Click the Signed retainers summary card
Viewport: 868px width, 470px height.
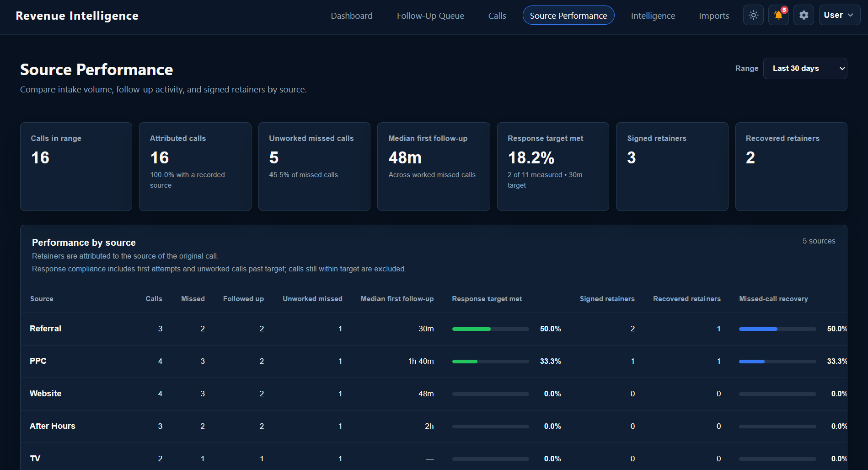(672, 166)
